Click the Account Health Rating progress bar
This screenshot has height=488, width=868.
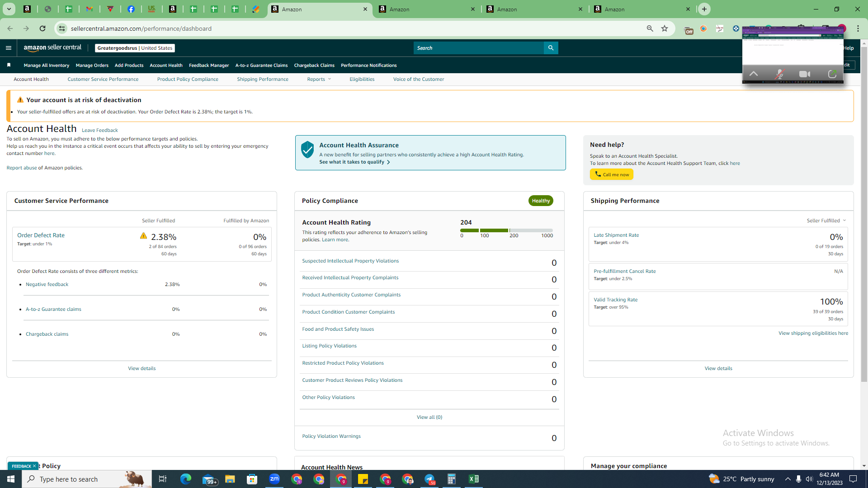[506, 230]
